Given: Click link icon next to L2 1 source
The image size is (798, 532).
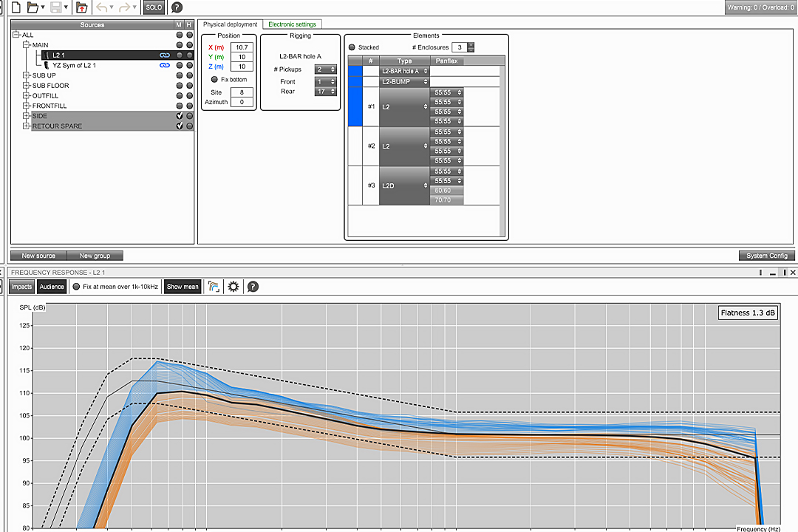Looking at the screenshot, I should 165,55.
